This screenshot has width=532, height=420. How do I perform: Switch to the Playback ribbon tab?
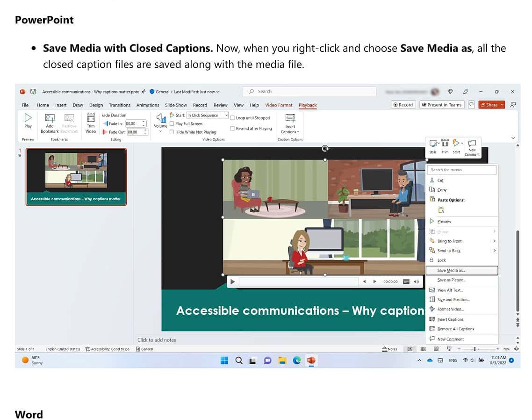coord(308,105)
